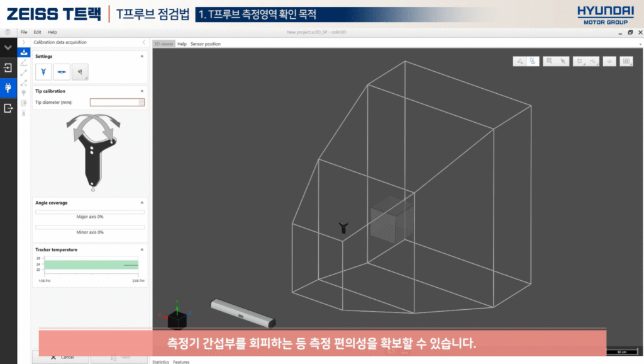Click the Cancel button
Viewport: 644px width, 364px height.
tap(62, 357)
